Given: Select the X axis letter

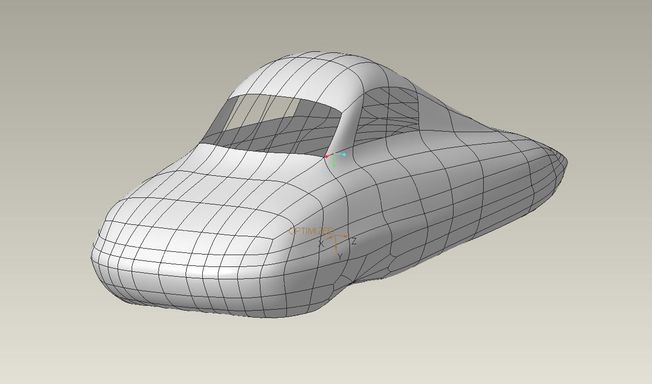Looking at the screenshot, I should tap(321, 243).
